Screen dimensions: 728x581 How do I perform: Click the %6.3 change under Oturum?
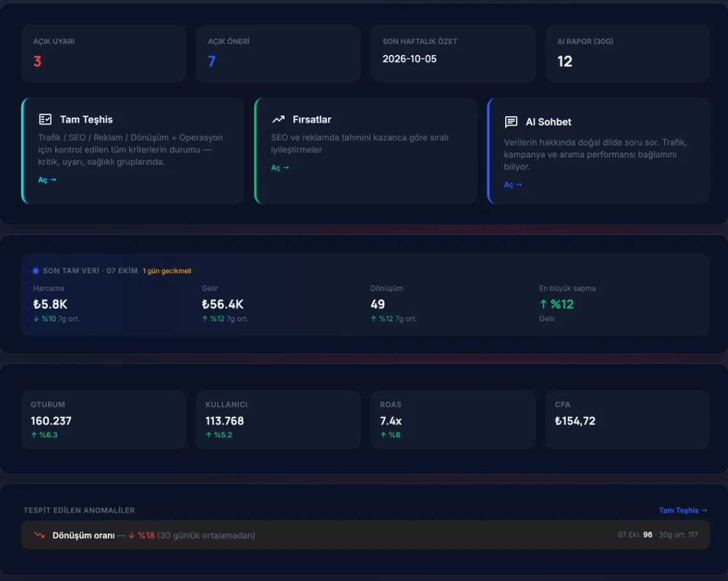click(44, 435)
